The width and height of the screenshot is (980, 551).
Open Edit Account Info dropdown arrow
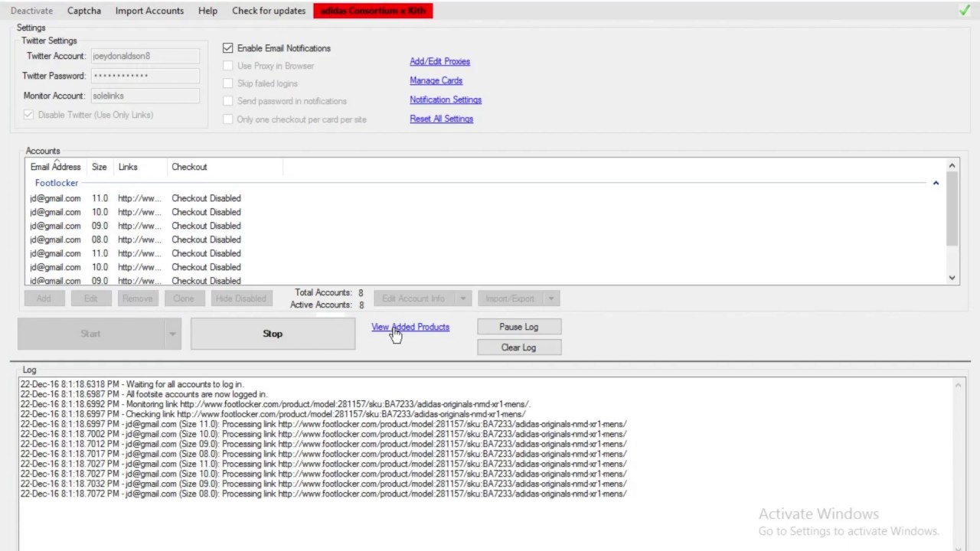tap(462, 298)
